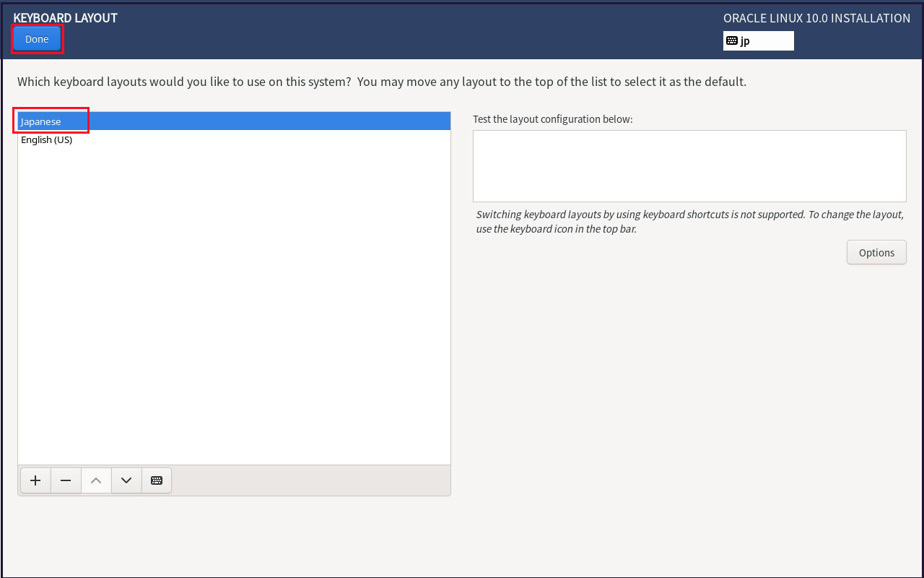
Task: Click the layout test text area
Action: tap(689, 166)
